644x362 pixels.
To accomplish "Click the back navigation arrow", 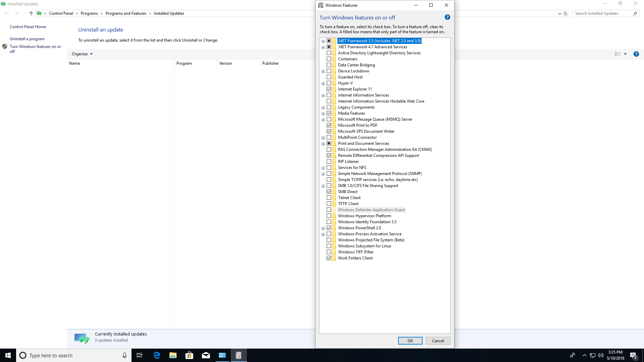I will pos(7,13).
